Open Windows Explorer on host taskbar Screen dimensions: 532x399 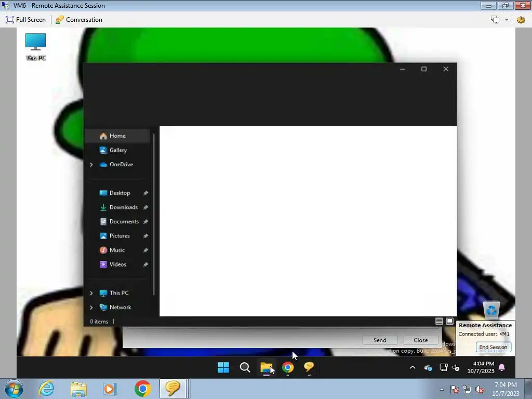[x=78, y=389]
